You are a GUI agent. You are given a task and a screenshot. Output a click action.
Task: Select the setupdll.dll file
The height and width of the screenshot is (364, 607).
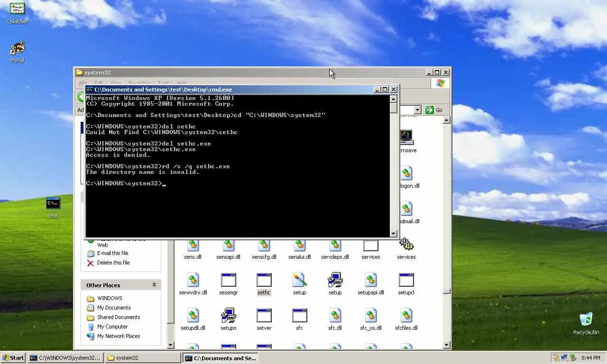point(193,319)
